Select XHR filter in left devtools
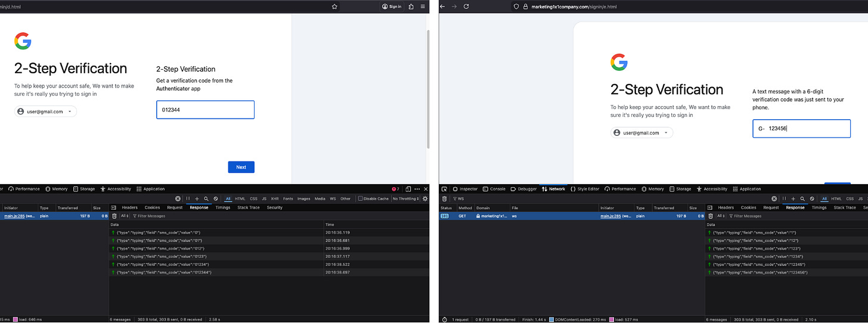 [275, 198]
